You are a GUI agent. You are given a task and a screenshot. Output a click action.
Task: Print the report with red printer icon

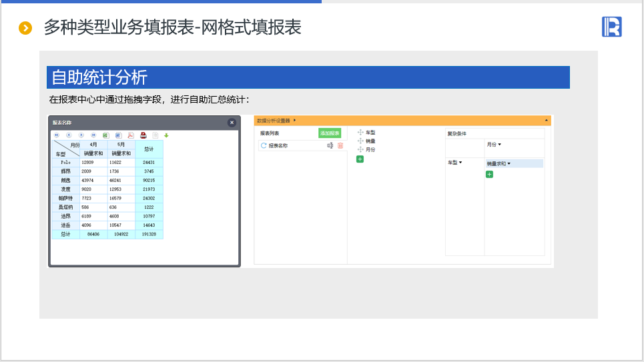click(x=143, y=135)
